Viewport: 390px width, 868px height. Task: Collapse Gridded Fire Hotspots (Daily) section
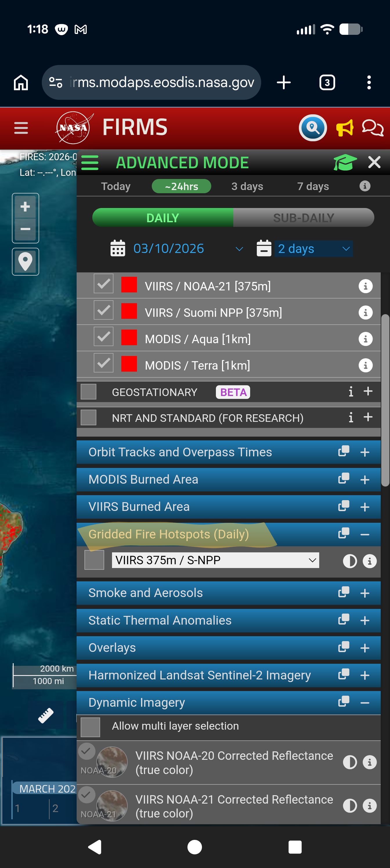point(365,535)
